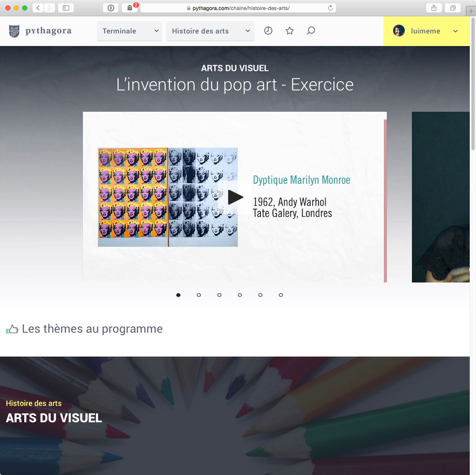Image resolution: width=476 pixels, height=475 pixels.
Task: Open the 1Password extension icon
Action: coord(111,8)
